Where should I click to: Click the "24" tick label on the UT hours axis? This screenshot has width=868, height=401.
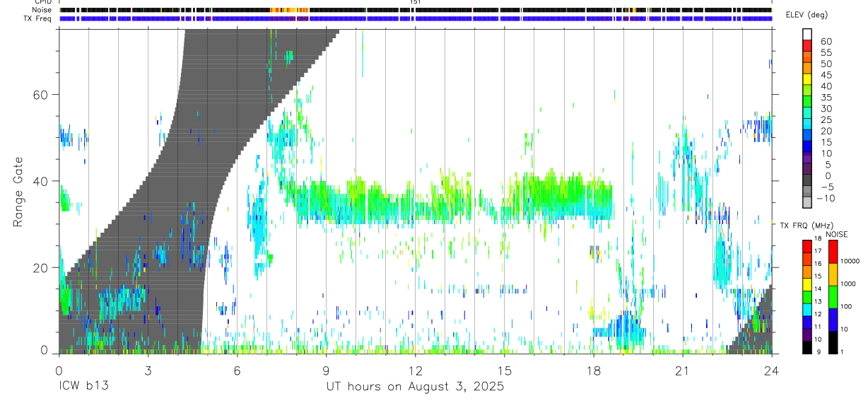(771, 371)
